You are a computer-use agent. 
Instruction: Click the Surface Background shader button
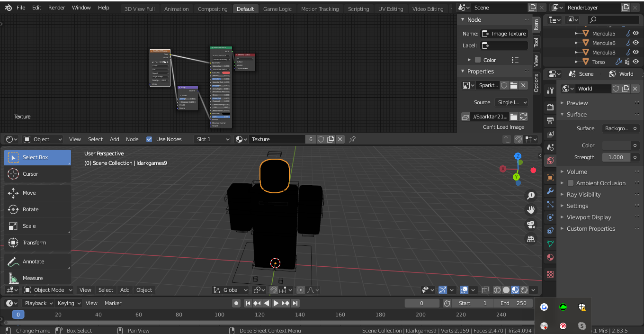616,128
